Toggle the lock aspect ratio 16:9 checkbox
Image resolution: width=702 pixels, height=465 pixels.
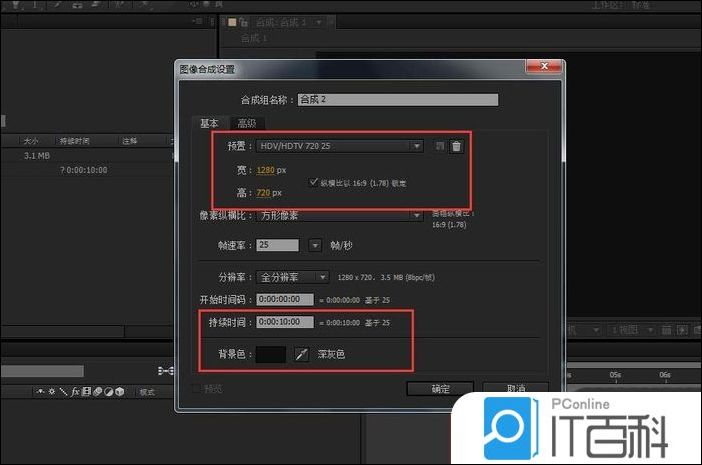[x=313, y=182]
